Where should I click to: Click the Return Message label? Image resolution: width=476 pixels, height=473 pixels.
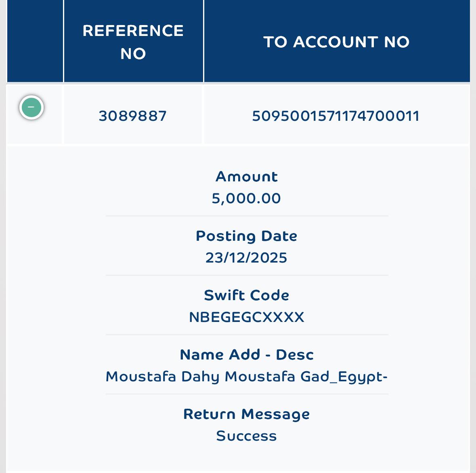point(247,414)
